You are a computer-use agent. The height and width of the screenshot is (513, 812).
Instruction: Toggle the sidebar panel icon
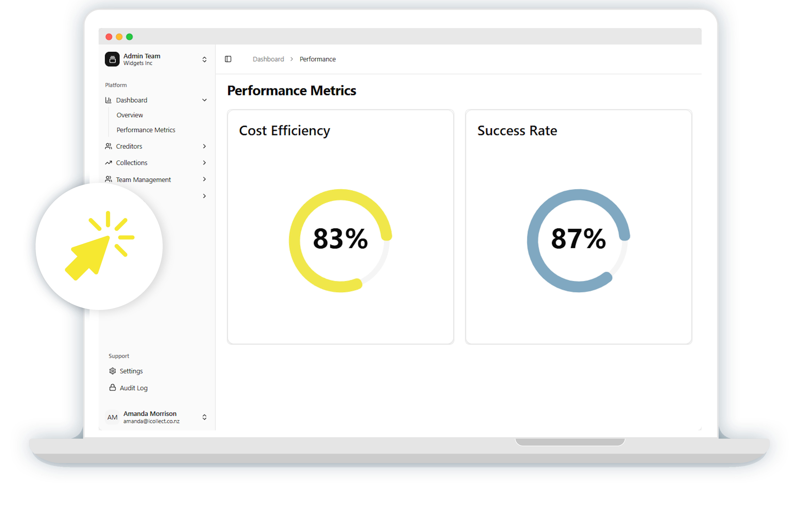pos(228,59)
